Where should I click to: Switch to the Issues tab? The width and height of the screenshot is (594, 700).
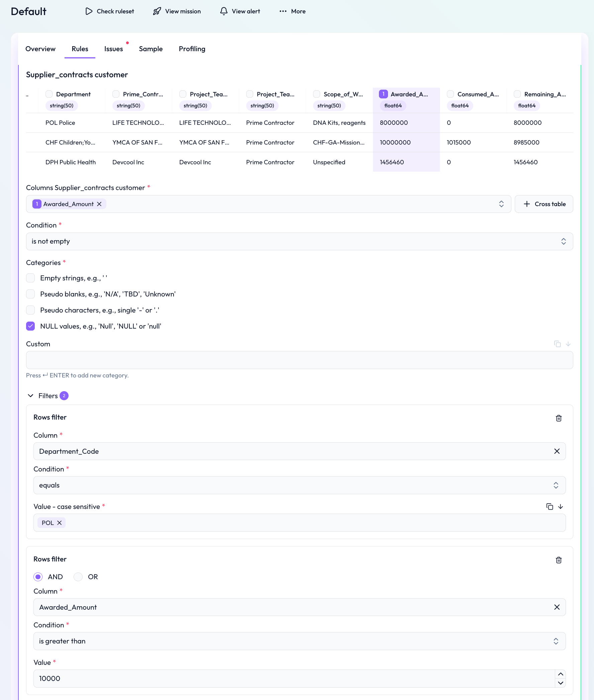pyautogui.click(x=113, y=49)
